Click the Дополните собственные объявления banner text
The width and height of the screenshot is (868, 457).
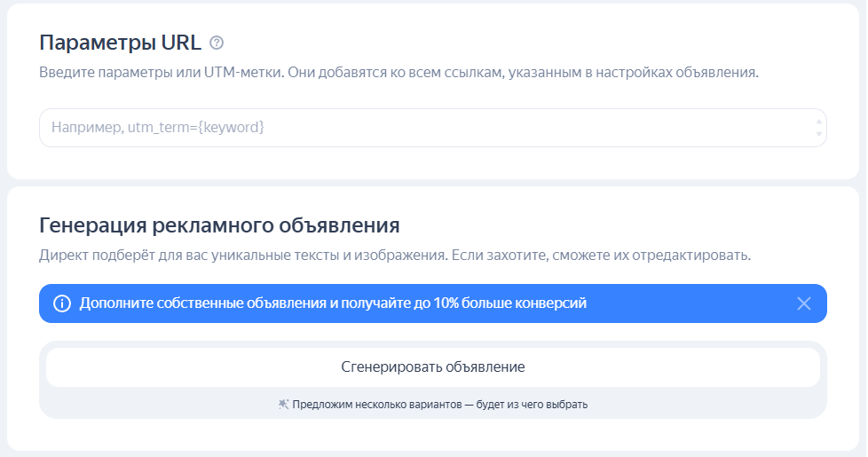(202, 303)
